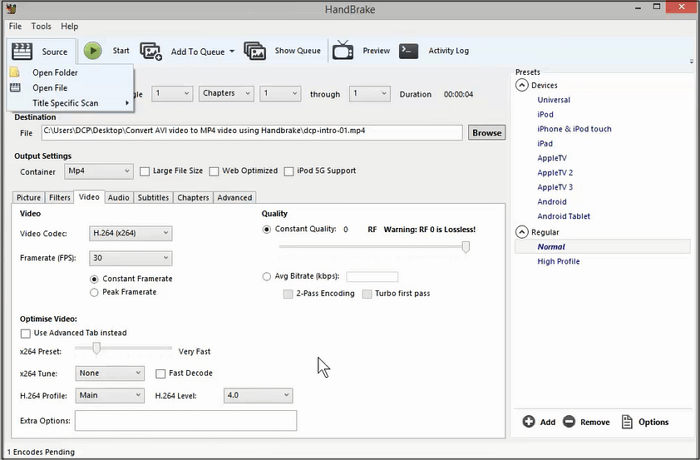
Task: Click the Browse button for destination
Action: point(486,132)
